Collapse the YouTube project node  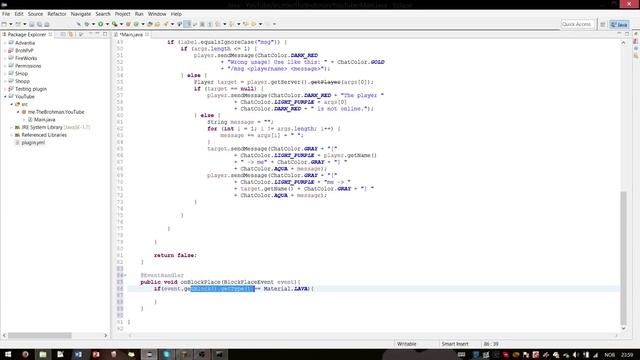coord(5,97)
